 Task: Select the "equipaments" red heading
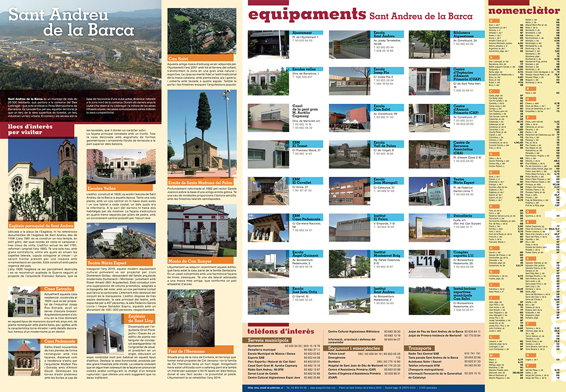pos(307,15)
